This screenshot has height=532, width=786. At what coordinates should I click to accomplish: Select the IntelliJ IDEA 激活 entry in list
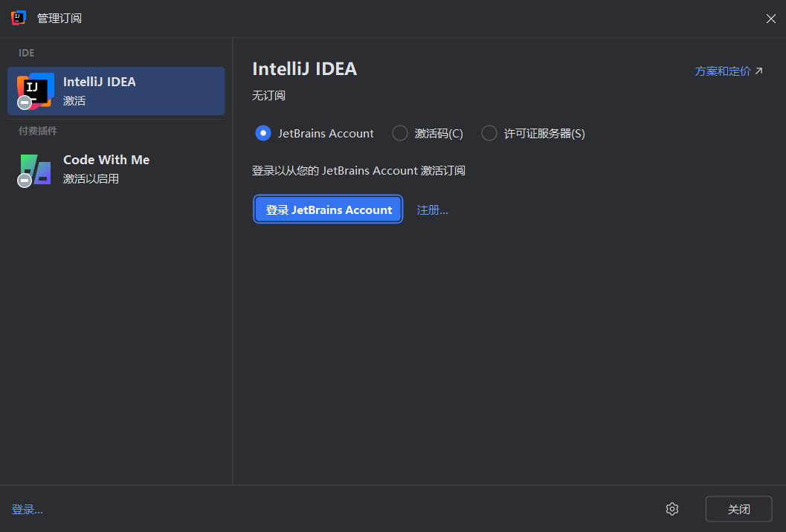tap(116, 91)
